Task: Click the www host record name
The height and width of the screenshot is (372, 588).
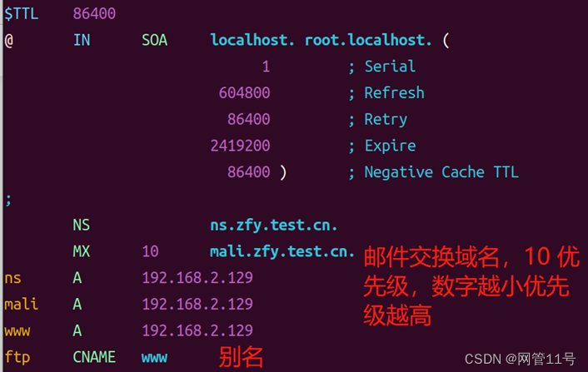Action: click(17, 331)
